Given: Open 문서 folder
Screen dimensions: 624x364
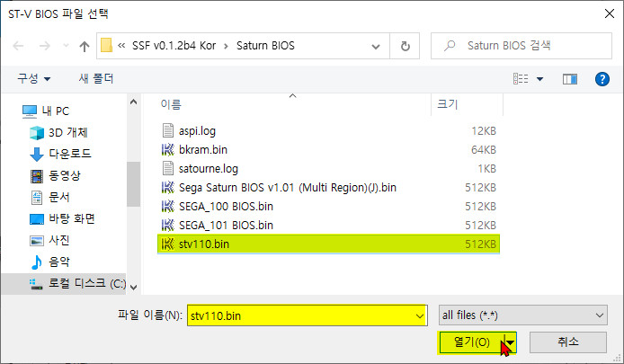Looking at the screenshot, I should tap(49, 197).
